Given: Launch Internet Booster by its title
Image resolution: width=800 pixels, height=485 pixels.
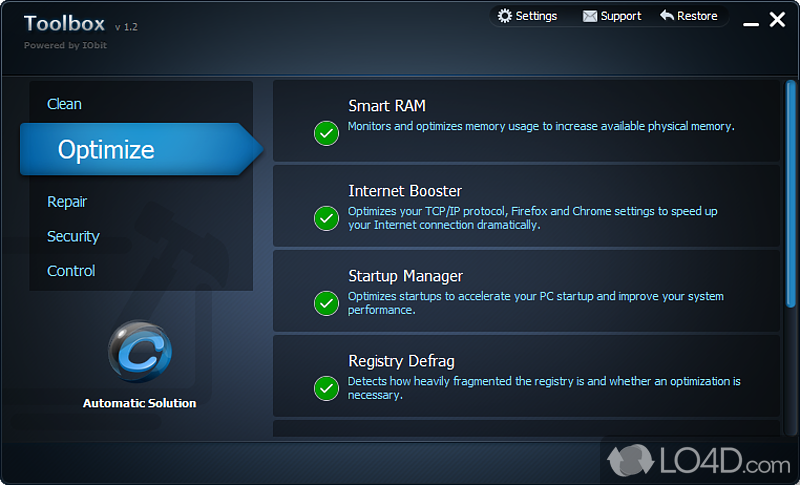Looking at the screenshot, I should click(x=405, y=191).
